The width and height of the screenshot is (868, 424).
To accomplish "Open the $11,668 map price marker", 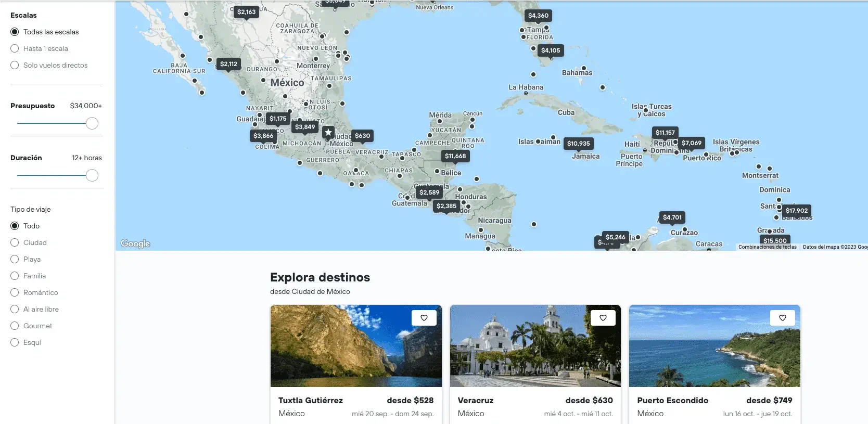I will tap(455, 156).
